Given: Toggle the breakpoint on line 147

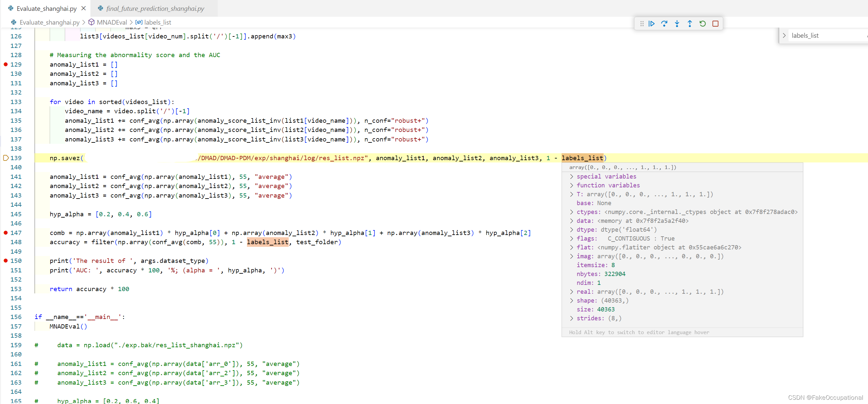Looking at the screenshot, I should (x=6, y=233).
